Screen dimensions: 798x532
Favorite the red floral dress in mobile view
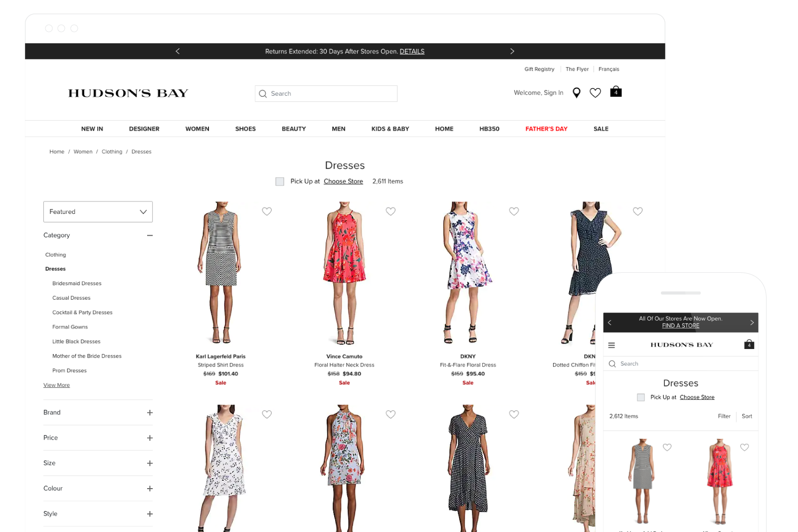745,447
